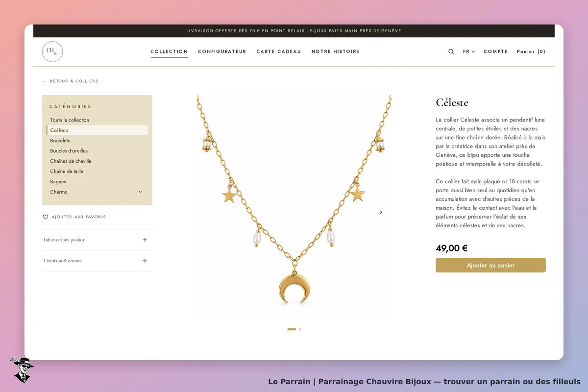Open the Compte link

point(496,51)
